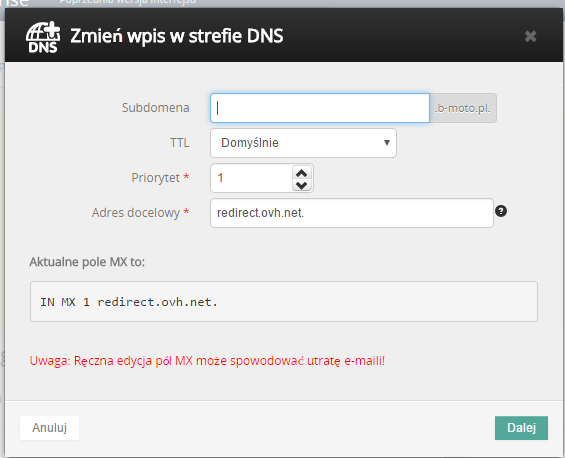Click the Anuluj button
This screenshot has height=458, width=565.
(x=49, y=428)
